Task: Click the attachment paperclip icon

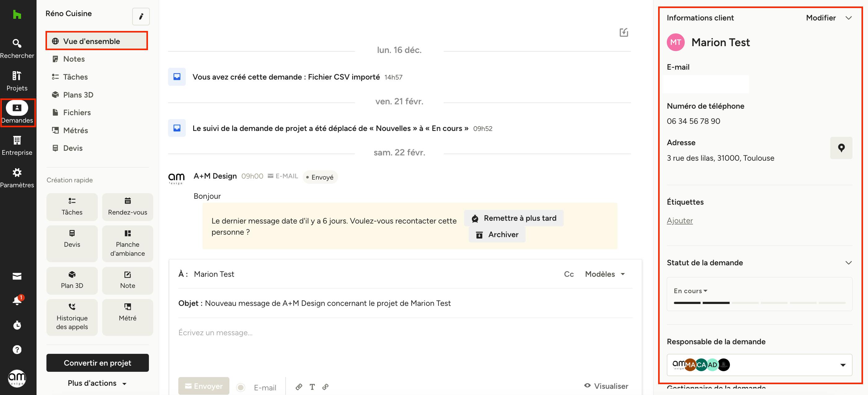Action: (x=298, y=387)
